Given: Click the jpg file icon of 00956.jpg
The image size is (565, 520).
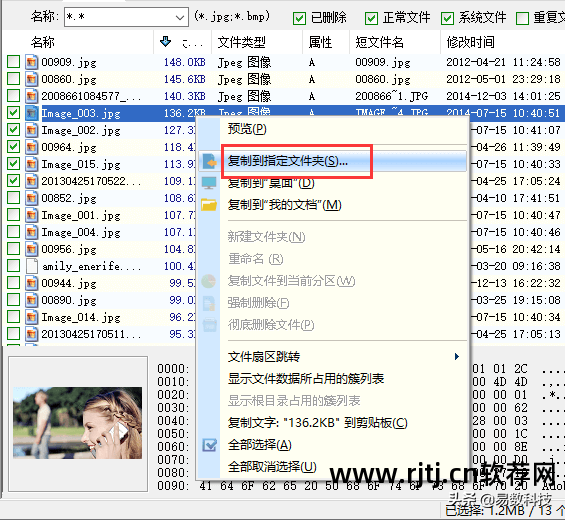Looking at the screenshot, I should [x=32, y=249].
